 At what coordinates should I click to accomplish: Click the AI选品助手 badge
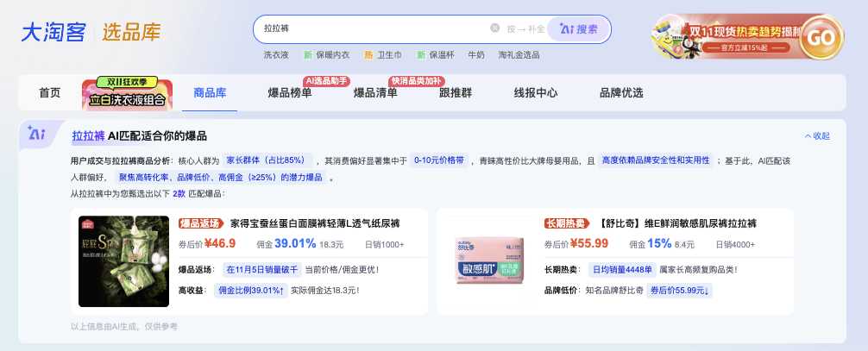tap(327, 81)
